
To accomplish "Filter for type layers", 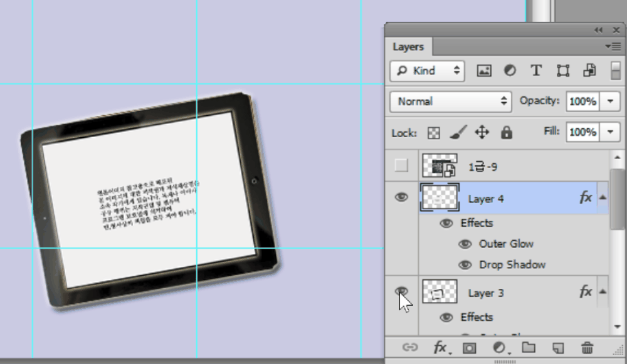I will click(x=536, y=71).
